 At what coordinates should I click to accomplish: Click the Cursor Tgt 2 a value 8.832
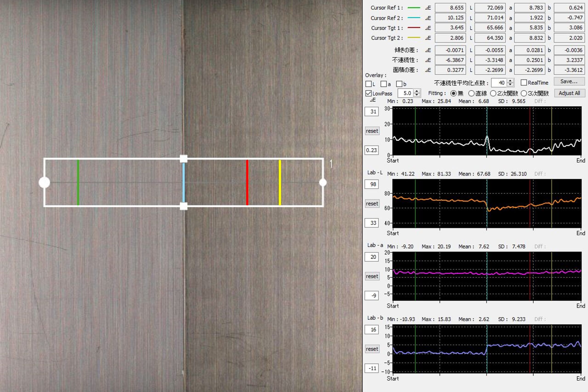point(530,38)
